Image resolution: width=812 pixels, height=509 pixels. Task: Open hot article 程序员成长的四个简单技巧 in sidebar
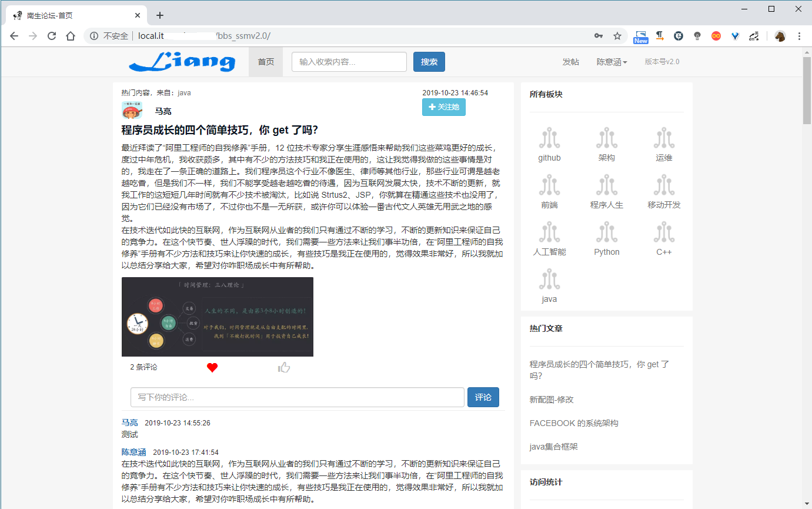600,370
